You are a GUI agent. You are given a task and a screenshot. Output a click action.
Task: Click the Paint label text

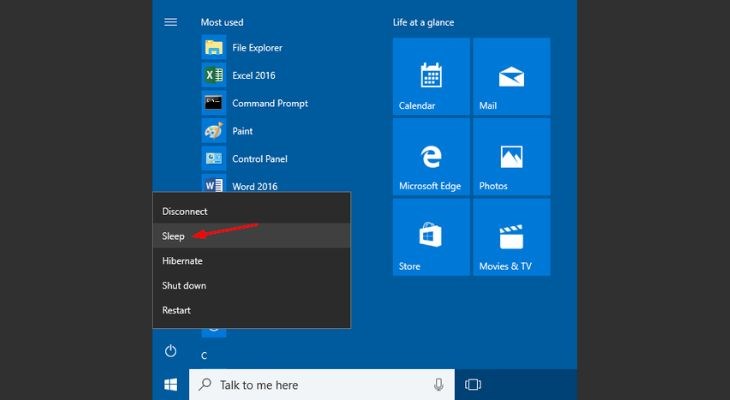(243, 131)
